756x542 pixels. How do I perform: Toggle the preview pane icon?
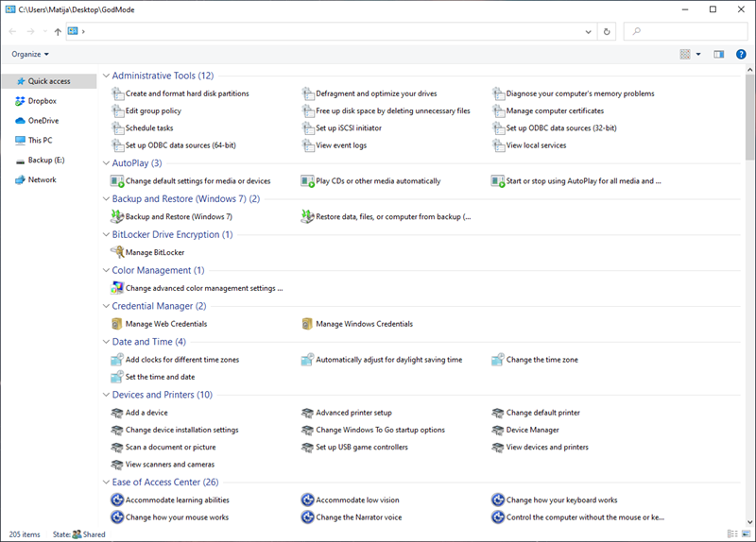pyautogui.click(x=718, y=55)
